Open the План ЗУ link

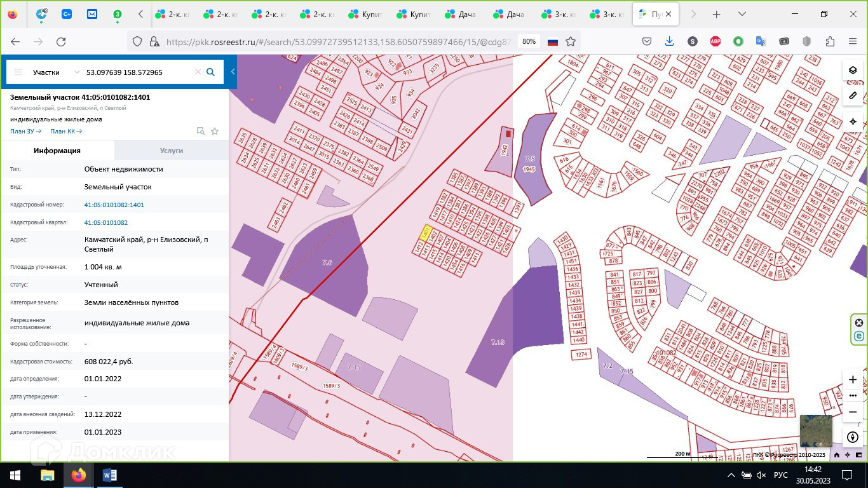pyautogui.click(x=25, y=132)
